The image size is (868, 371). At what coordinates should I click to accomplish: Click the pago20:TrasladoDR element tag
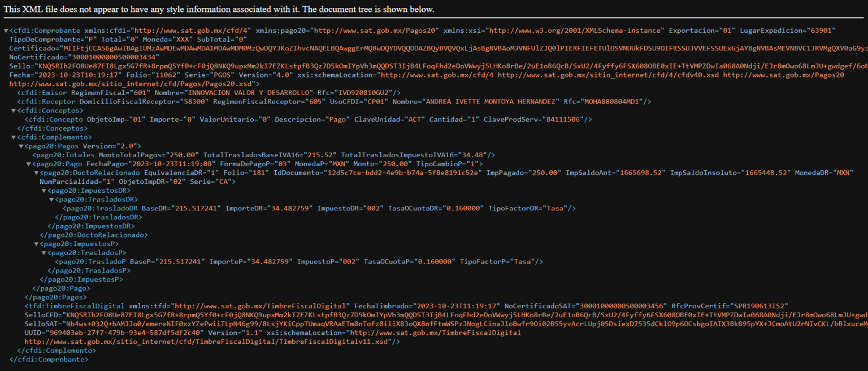pyautogui.click(x=97, y=209)
